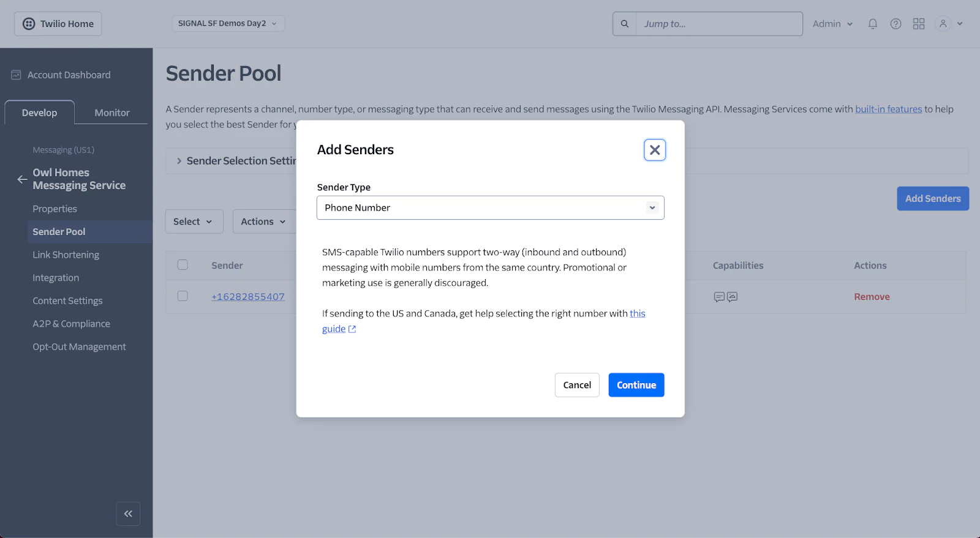Open the Integration page
980x538 pixels.
coord(56,278)
